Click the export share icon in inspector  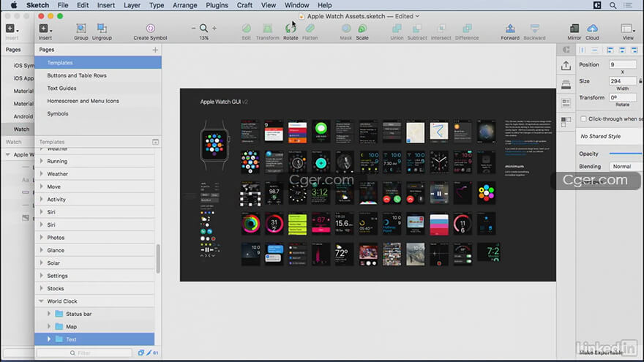pyautogui.click(x=566, y=66)
